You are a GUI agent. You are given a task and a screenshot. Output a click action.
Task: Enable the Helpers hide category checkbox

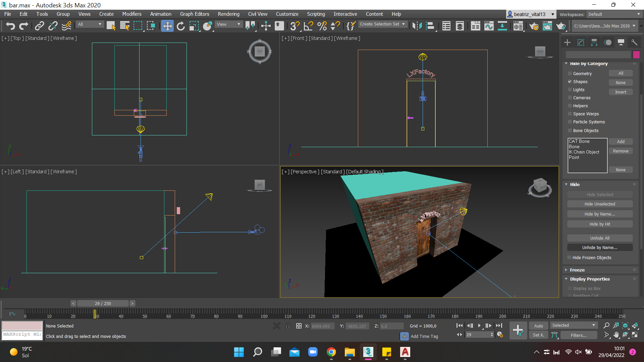coord(570,106)
